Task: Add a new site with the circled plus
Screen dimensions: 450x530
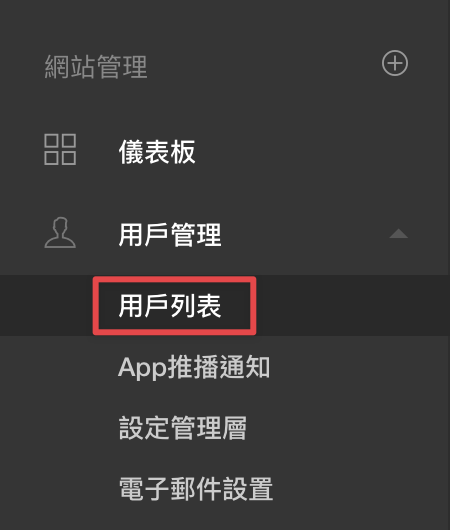Action: (395, 63)
